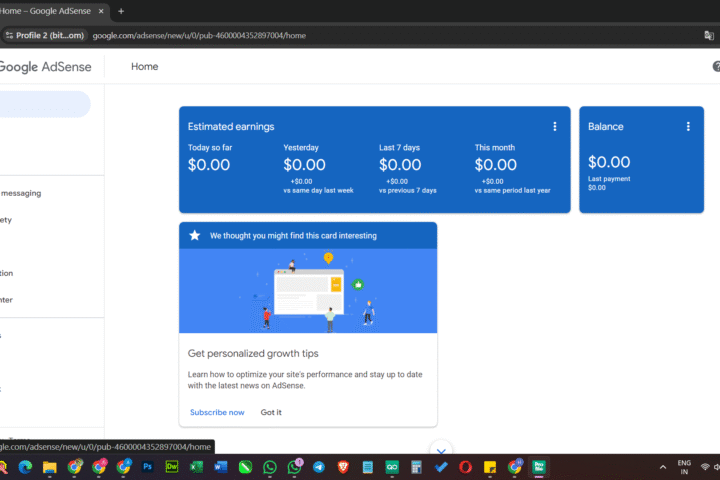Screen dimensions: 720x480
Task: Click the Yesterday $0.00 earnings value
Action: pyautogui.click(x=304, y=165)
